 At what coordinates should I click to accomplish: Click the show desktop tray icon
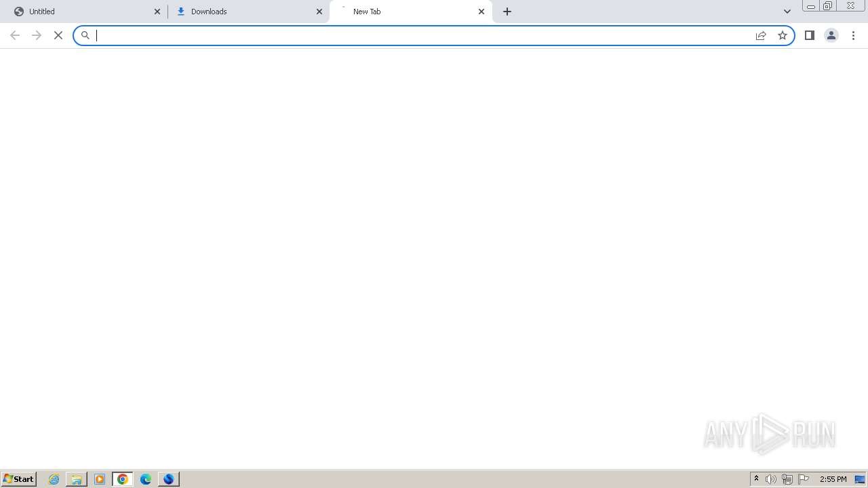(860, 479)
